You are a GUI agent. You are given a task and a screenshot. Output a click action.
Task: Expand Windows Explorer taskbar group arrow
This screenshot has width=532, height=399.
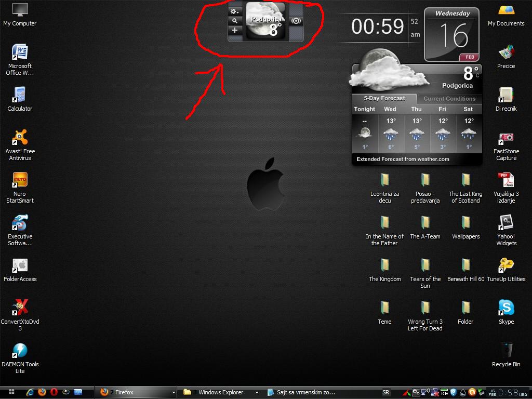coord(257,392)
